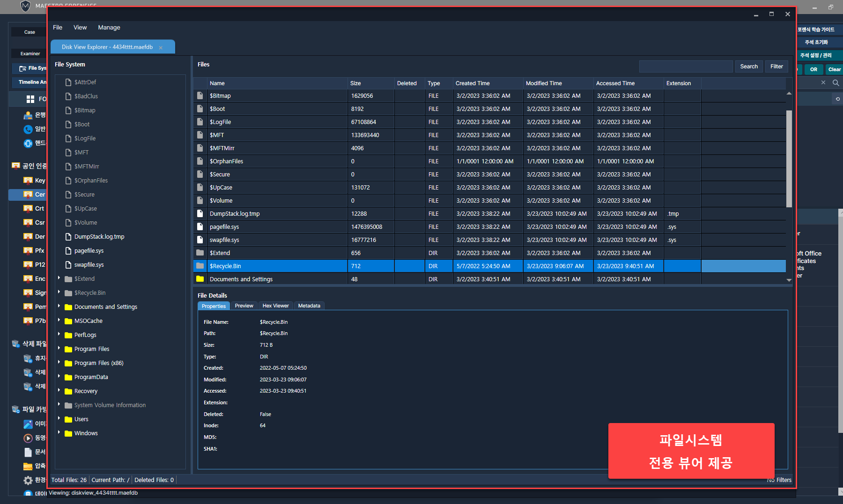Screen dimensions: 843x504
Task: Click the file list vertical scrollbar
Action: pyautogui.click(x=789, y=159)
